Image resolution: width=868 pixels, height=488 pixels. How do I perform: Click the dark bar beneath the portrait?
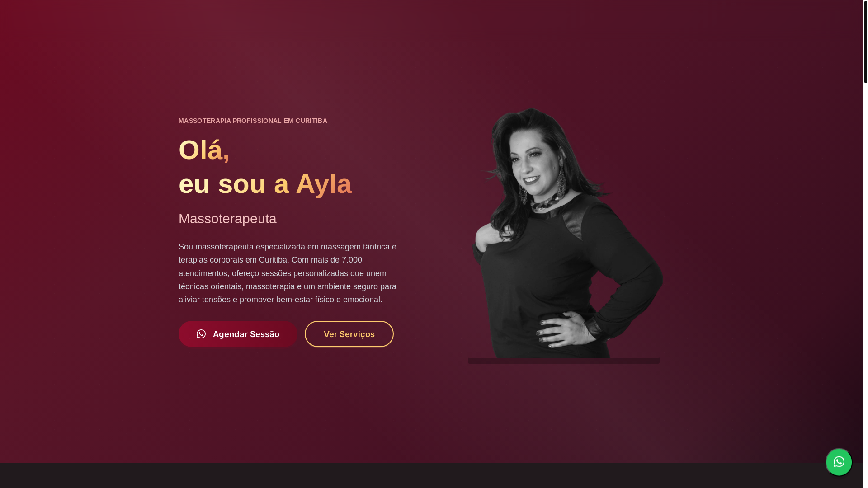click(564, 361)
